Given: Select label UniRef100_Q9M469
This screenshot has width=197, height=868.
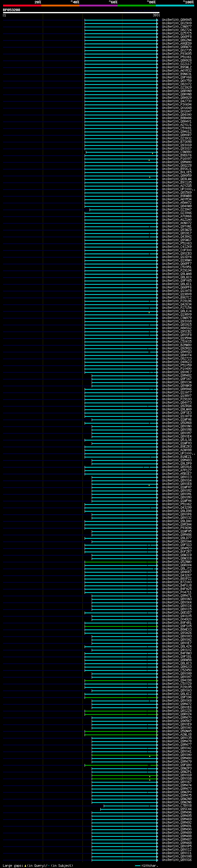Looking at the screenshot, I should pyautogui.click(x=177, y=819).
